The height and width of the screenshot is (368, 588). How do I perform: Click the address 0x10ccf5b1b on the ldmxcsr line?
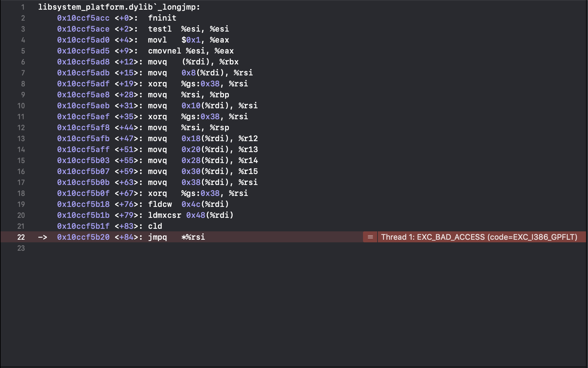(x=83, y=215)
